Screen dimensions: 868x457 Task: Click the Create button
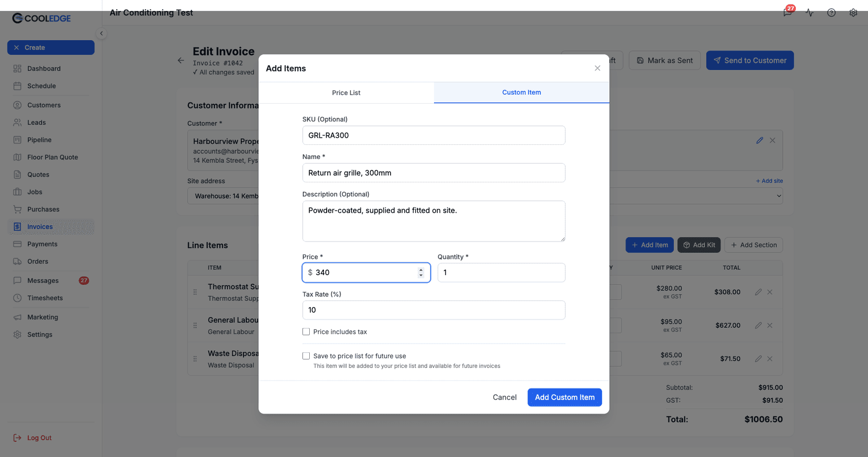(x=50, y=48)
